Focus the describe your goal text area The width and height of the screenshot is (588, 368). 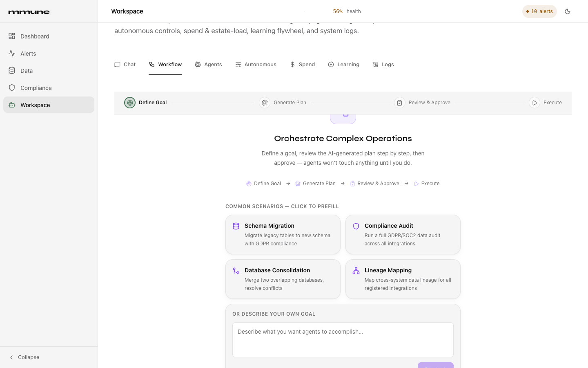(343, 340)
